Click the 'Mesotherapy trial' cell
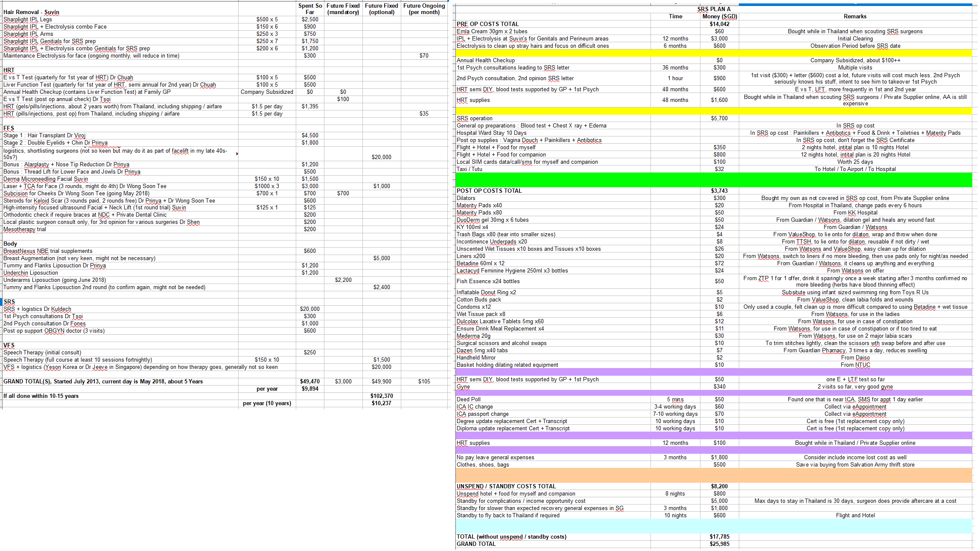The height and width of the screenshot is (551, 980). click(24, 229)
